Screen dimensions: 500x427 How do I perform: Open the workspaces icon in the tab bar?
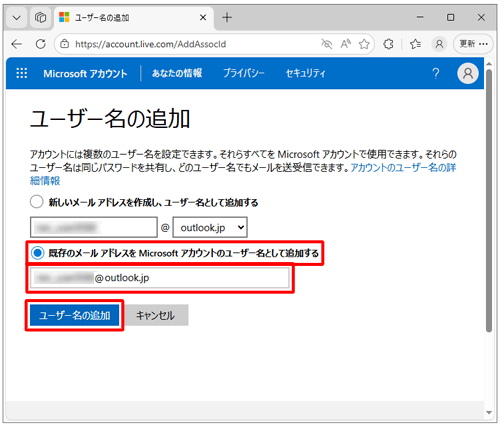pos(40,17)
